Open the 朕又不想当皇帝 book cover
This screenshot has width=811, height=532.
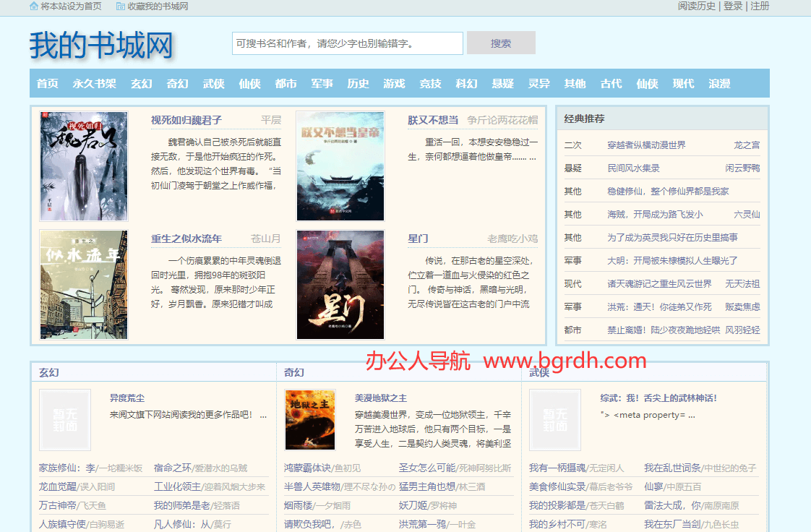340,166
